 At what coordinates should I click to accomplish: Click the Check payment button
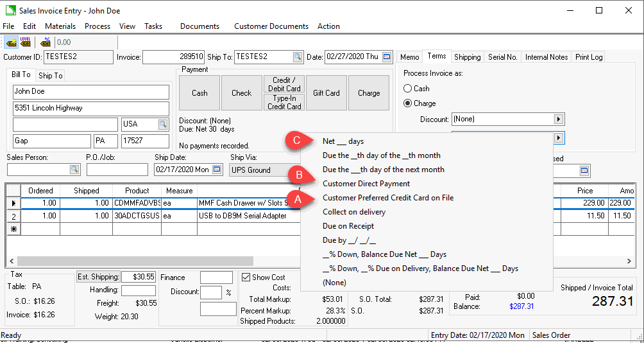pos(241,93)
